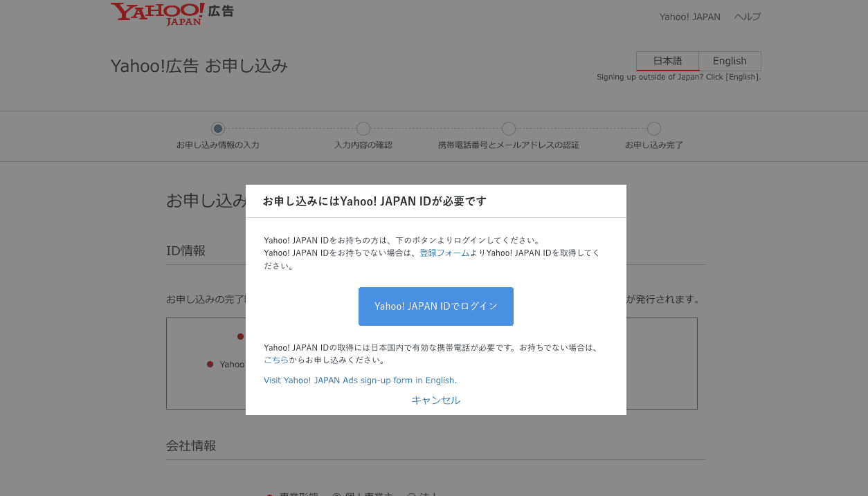Click the キャンセル link in dialog

[435, 400]
